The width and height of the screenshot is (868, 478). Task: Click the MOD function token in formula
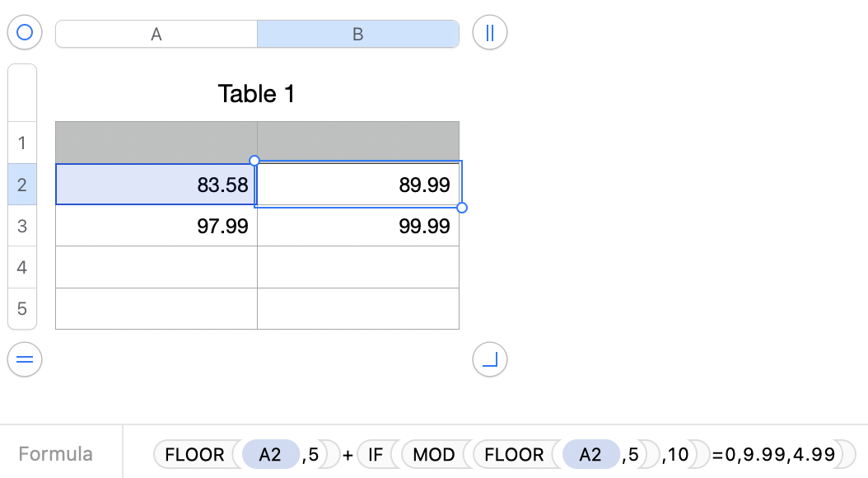pyautogui.click(x=434, y=454)
